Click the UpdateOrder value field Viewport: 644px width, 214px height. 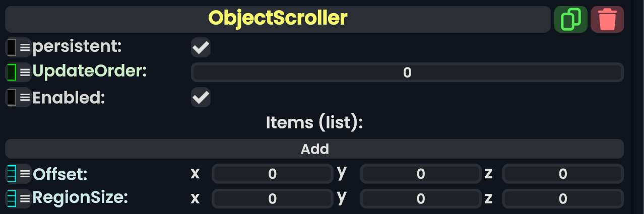[x=407, y=73]
